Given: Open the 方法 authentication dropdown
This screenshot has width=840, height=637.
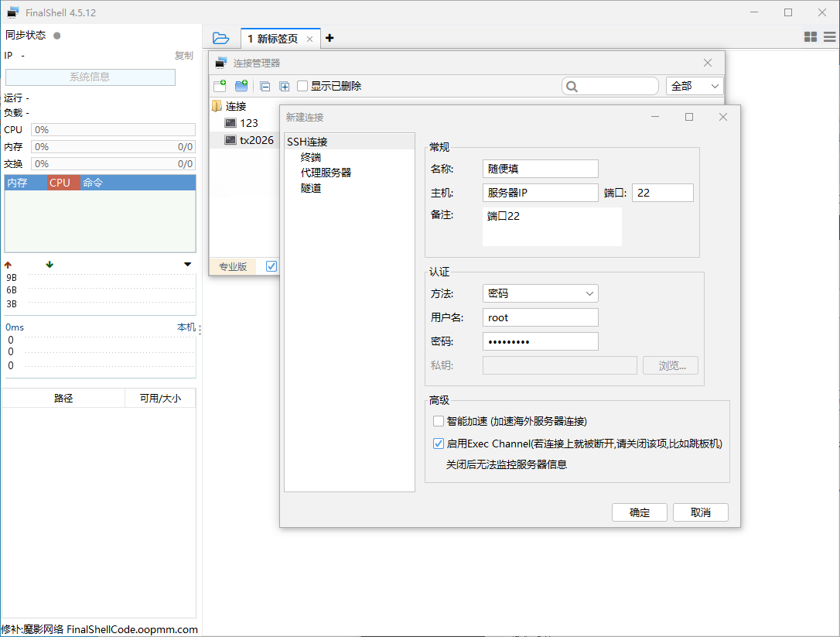Looking at the screenshot, I should point(540,293).
